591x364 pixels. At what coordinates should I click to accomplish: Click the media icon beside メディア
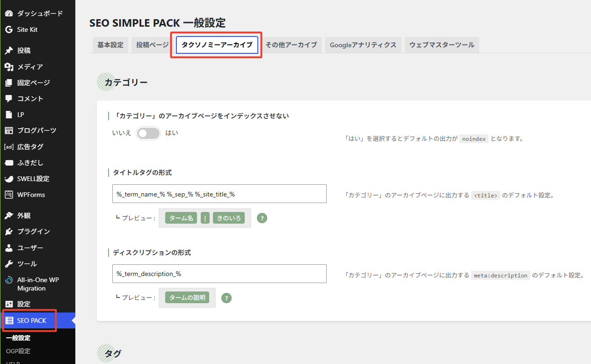click(x=9, y=67)
